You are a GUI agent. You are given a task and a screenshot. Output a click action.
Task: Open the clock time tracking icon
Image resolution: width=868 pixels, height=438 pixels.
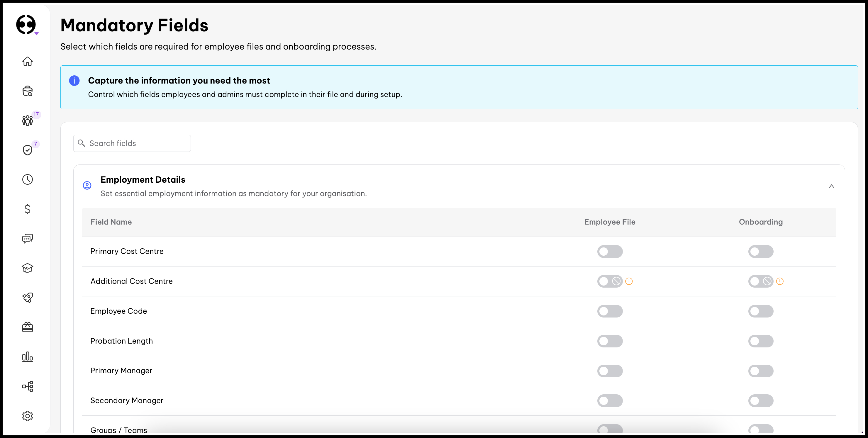coord(27,179)
